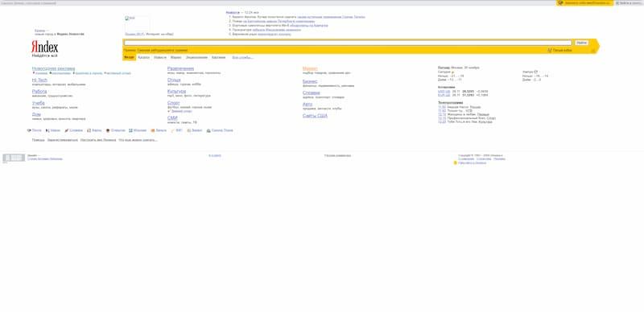The width and height of the screenshot is (644, 312).
Task: Open the Культура catalog category
Action: pyautogui.click(x=176, y=91)
